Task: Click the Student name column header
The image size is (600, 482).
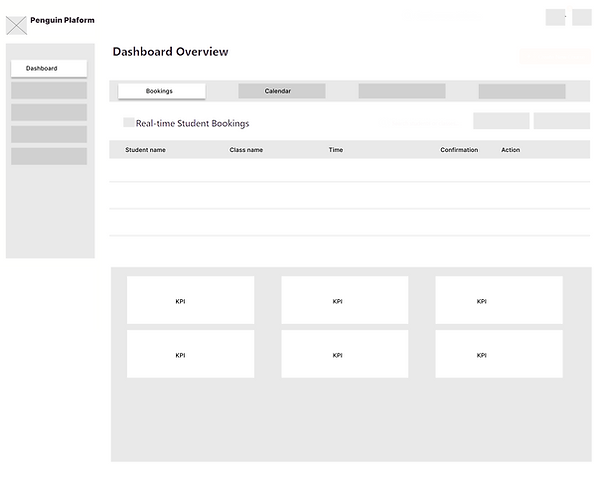Action: pos(145,150)
